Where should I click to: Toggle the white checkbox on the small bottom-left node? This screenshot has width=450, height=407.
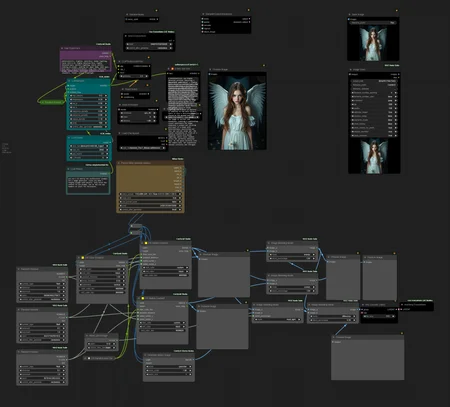[89, 358]
